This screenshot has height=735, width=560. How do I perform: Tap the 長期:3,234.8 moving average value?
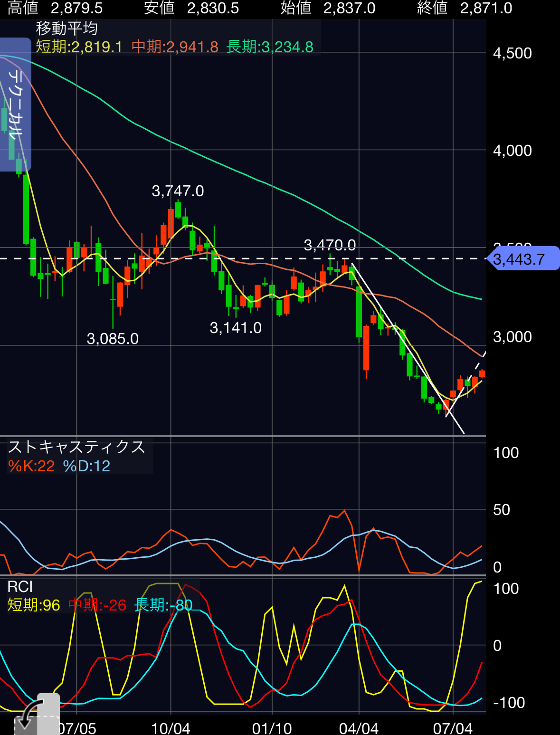[x=270, y=47]
